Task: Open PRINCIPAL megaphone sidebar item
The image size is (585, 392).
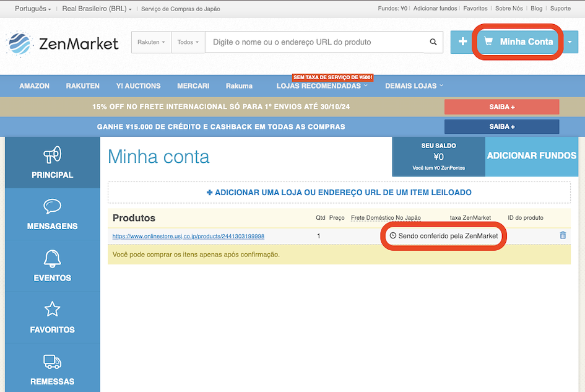Action: [x=53, y=162]
